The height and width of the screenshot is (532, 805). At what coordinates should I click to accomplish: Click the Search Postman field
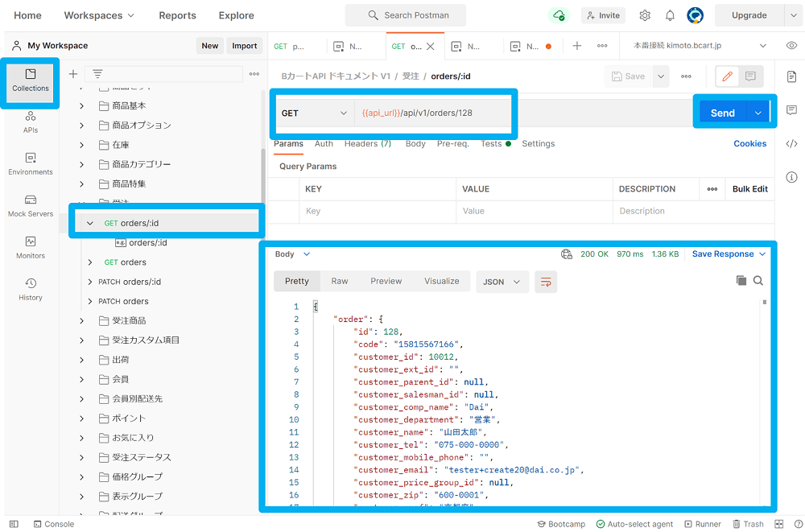tap(406, 15)
